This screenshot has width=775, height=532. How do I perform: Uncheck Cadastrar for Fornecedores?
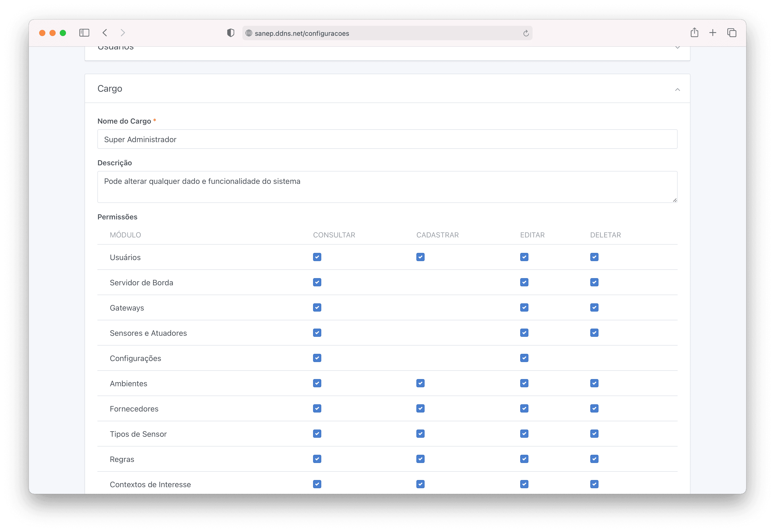pos(420,409)
